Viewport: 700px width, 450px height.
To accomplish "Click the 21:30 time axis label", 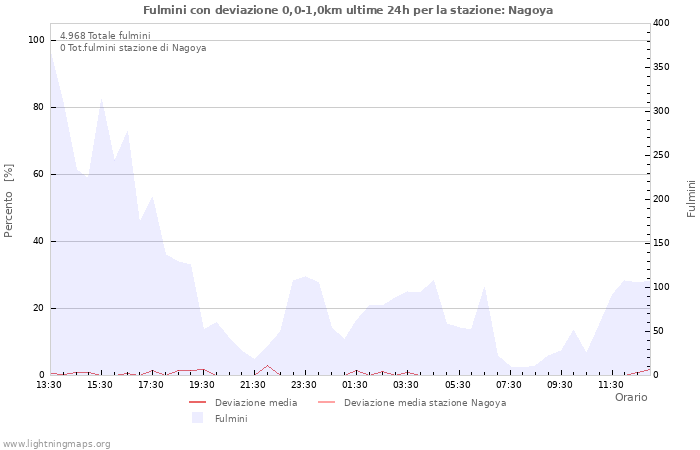I will (253, 384).
